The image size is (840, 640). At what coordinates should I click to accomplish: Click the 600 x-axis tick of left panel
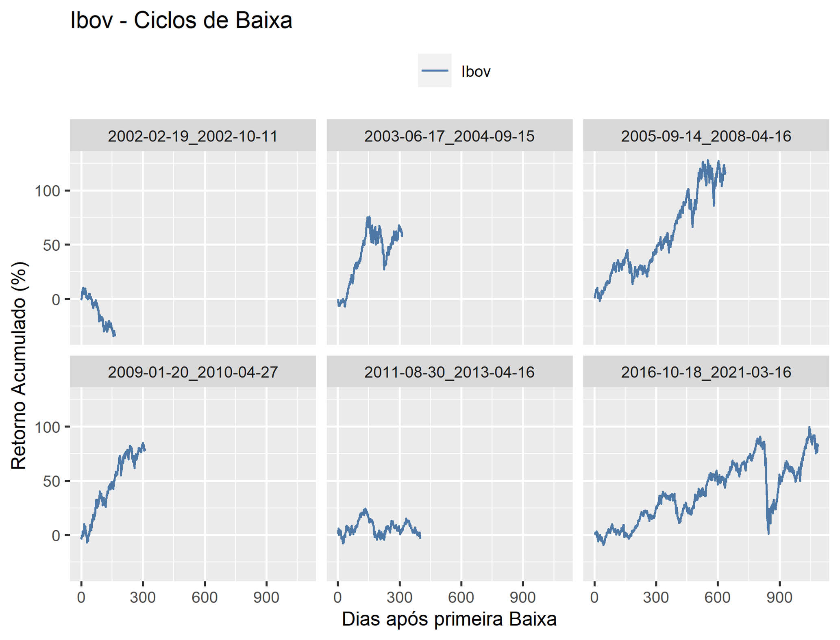(205, 597)
